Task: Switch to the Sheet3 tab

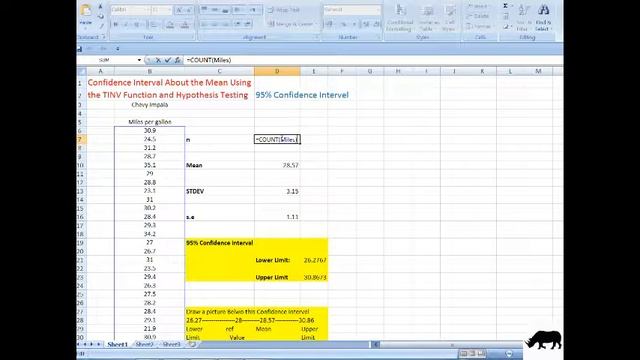Action: [171, 344]
